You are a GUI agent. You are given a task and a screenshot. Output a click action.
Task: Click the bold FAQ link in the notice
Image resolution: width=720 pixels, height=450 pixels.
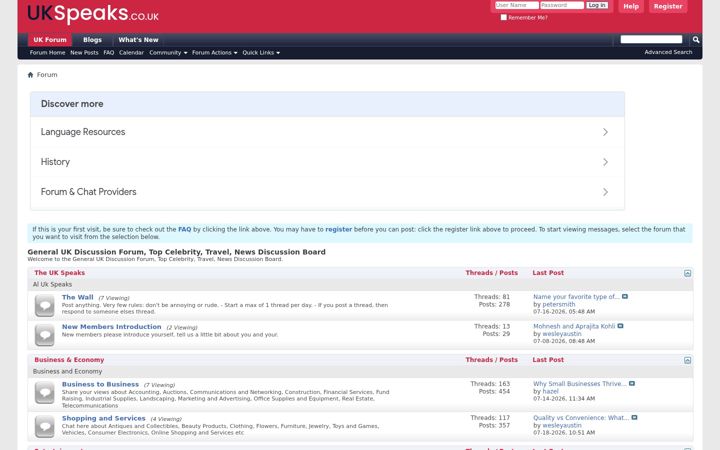pyautogui.click(x=185, y=229)
